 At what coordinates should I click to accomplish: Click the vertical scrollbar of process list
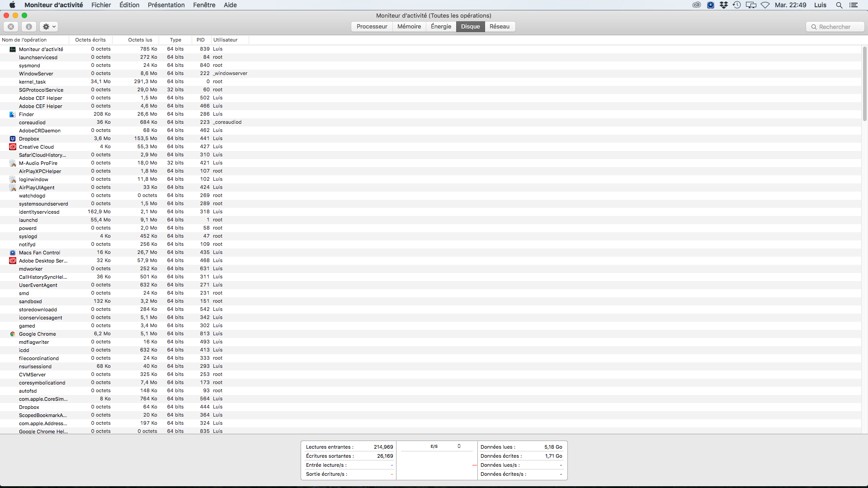coord(864,84)
